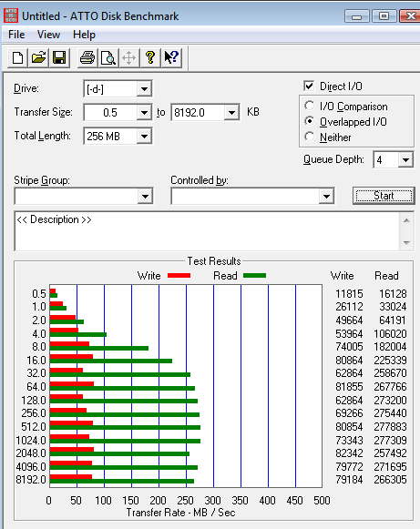420x529 pixels.
Task: Choose the Neither radio option
Action: (309, 137)
